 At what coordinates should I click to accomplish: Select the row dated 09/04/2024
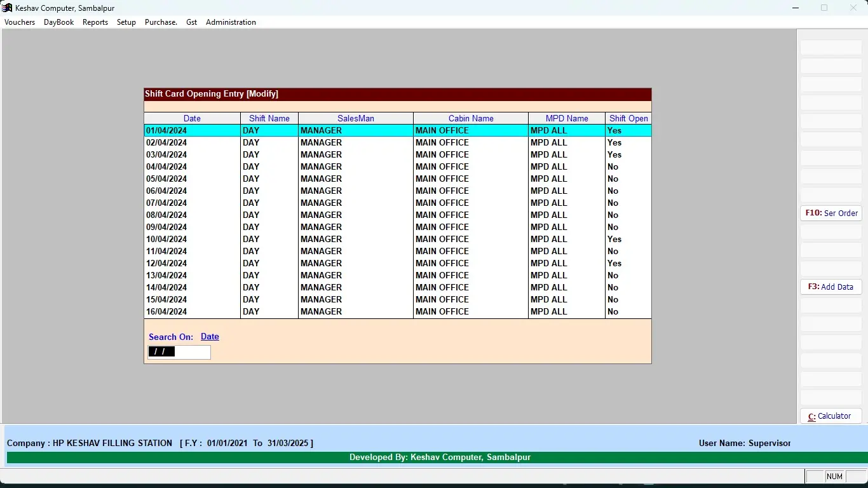click(x=398, y=227)
